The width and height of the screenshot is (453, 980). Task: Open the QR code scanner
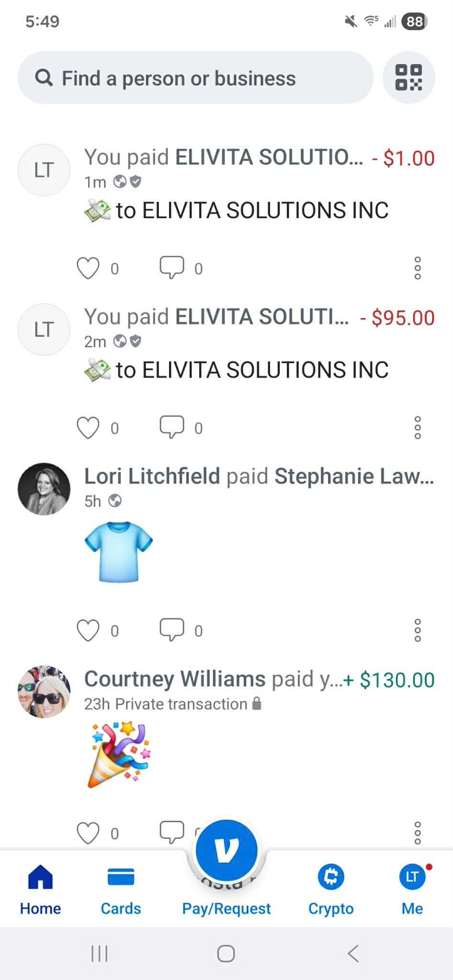408,78
